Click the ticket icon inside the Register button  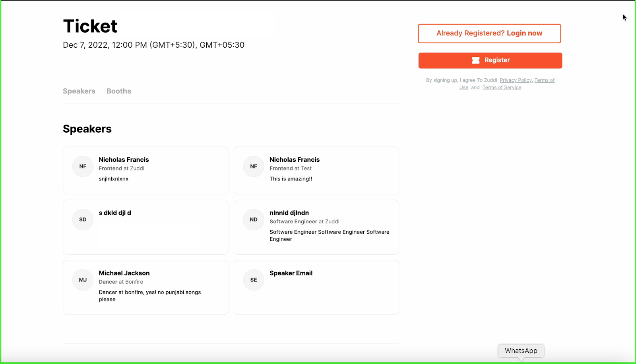click(x=475, y=60)
